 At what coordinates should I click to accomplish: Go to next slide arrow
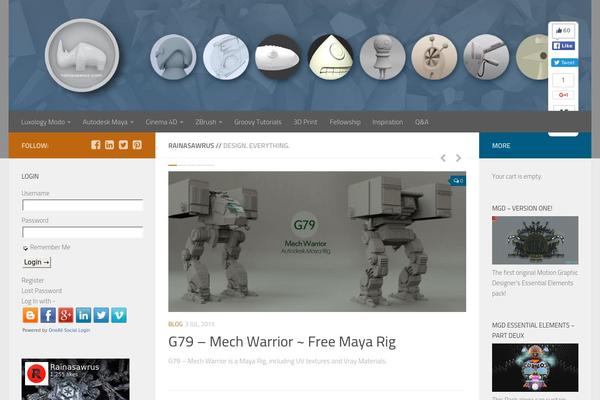[458, 158]
